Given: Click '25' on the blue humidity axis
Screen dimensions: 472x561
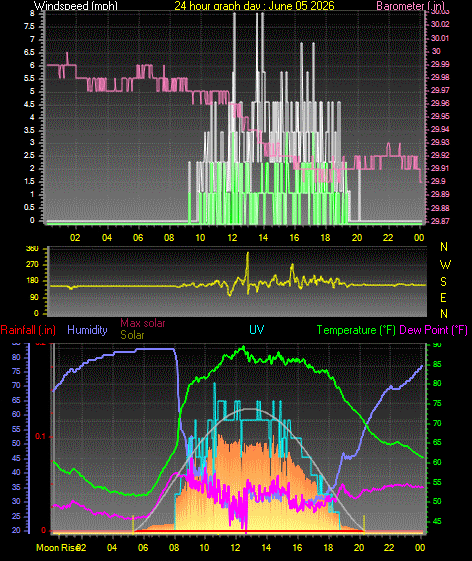Looking at the screenshot, I should click(16, 517).
